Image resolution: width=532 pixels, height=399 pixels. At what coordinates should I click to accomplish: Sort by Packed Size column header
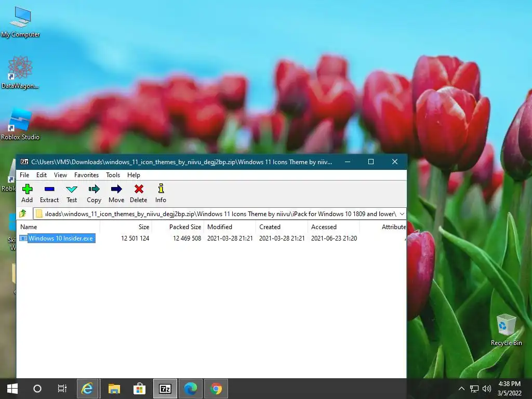point(178,227)
